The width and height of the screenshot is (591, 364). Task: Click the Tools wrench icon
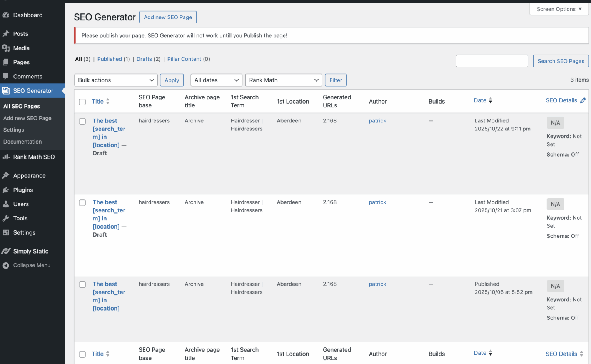[6, 219]
